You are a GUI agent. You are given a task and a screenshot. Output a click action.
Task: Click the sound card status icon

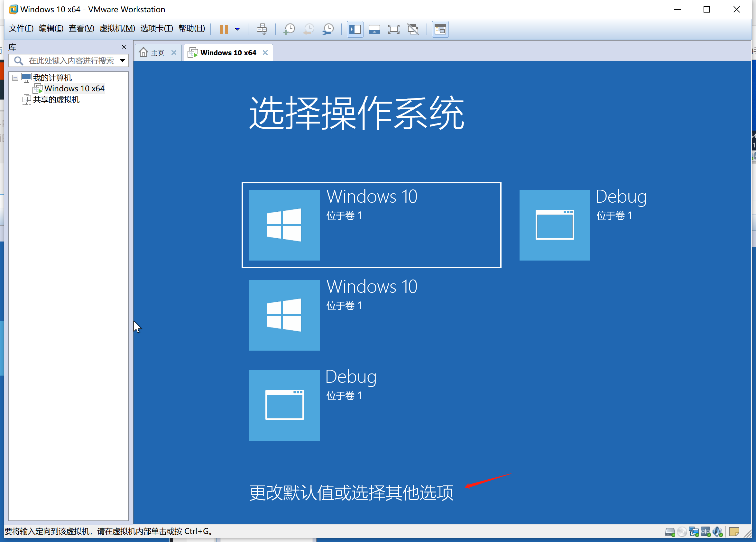[717, 532]
